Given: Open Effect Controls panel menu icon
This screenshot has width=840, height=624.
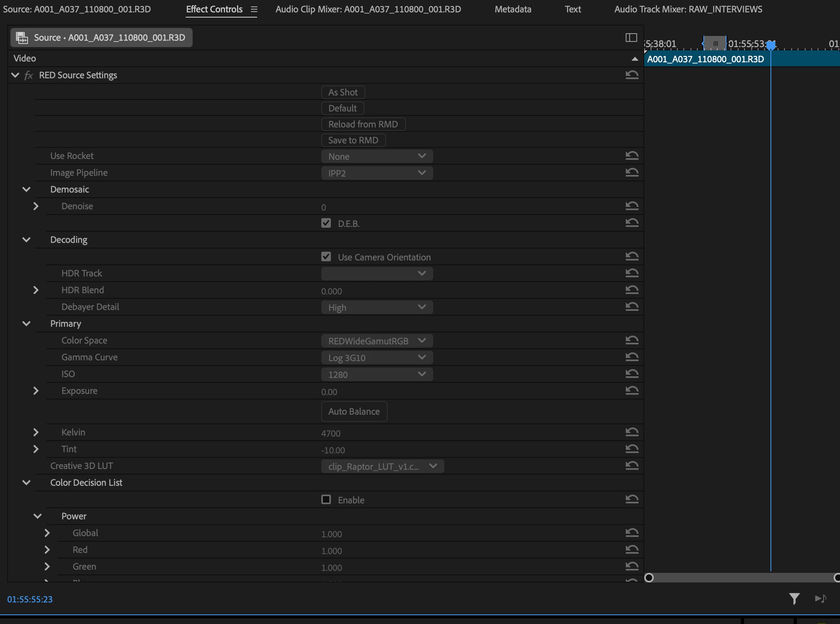Looking at the screenshot, I should tap(254, 9).
